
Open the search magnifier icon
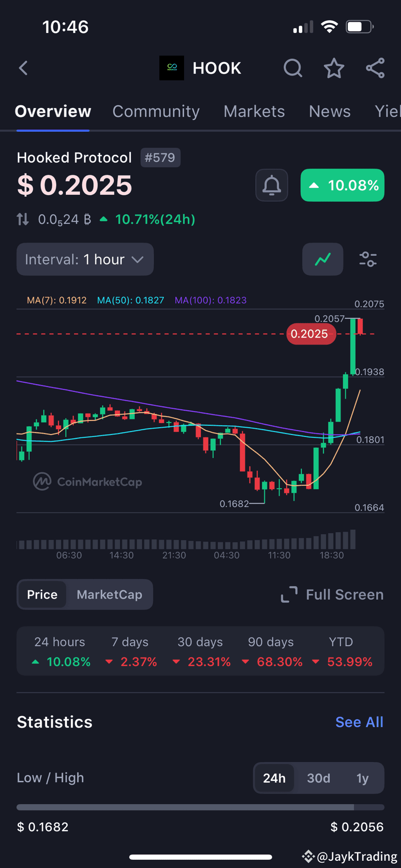pyautogui.click(x=293, y=68)
